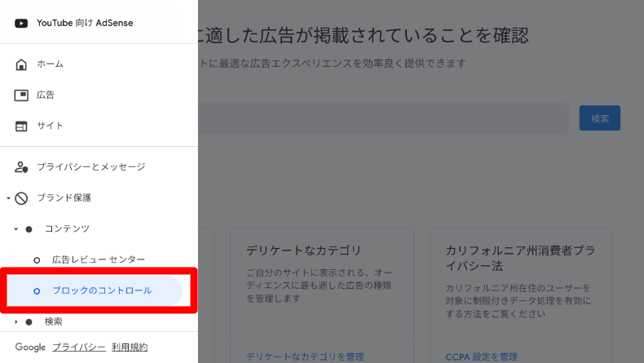Click the YouTube 向け AdSense title
This screenshot has width=644, height=363.
coord(85,23)
